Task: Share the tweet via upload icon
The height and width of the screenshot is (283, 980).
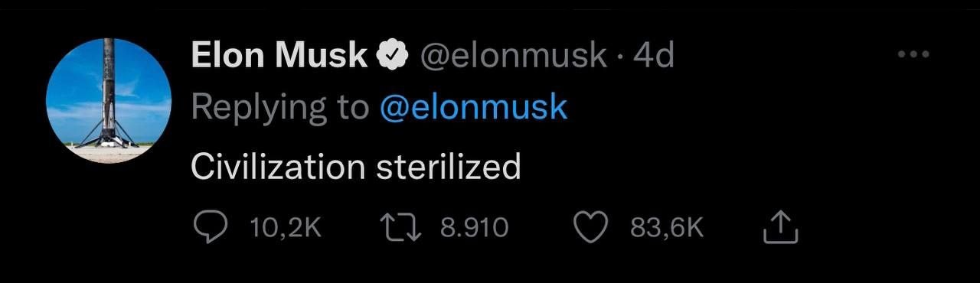Action: 782,227
